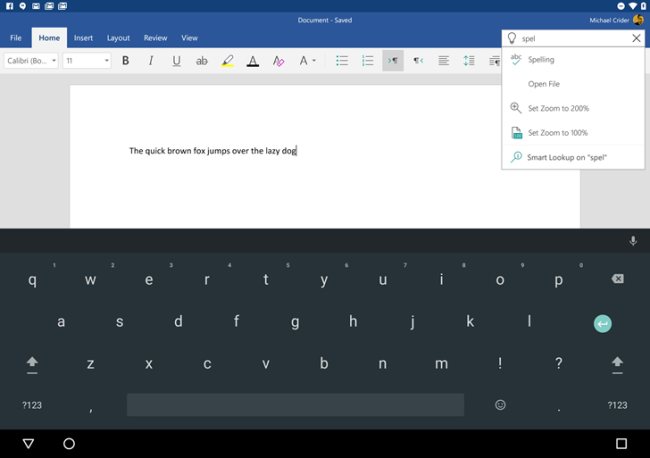Insert a bulleted list

[342, 61]
